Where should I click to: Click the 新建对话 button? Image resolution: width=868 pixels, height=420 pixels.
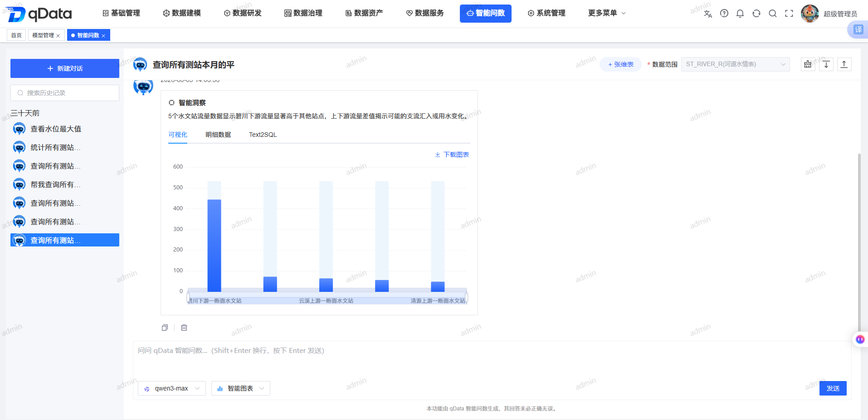[65, 68]
